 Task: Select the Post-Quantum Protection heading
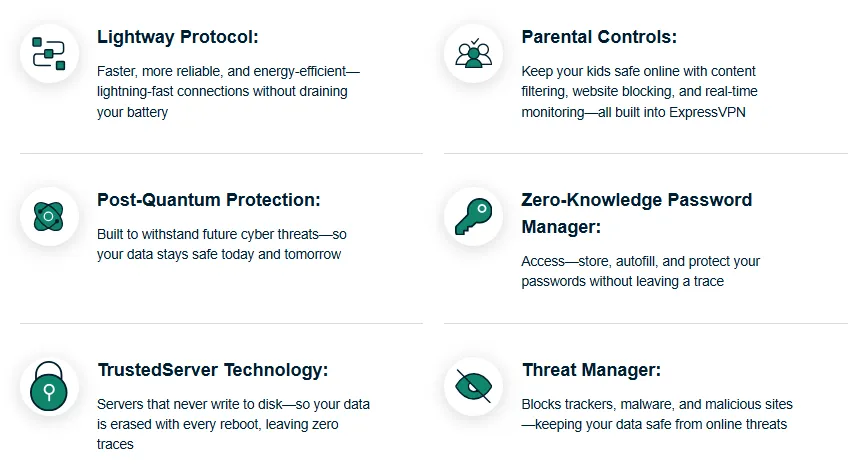pos(208,200)
